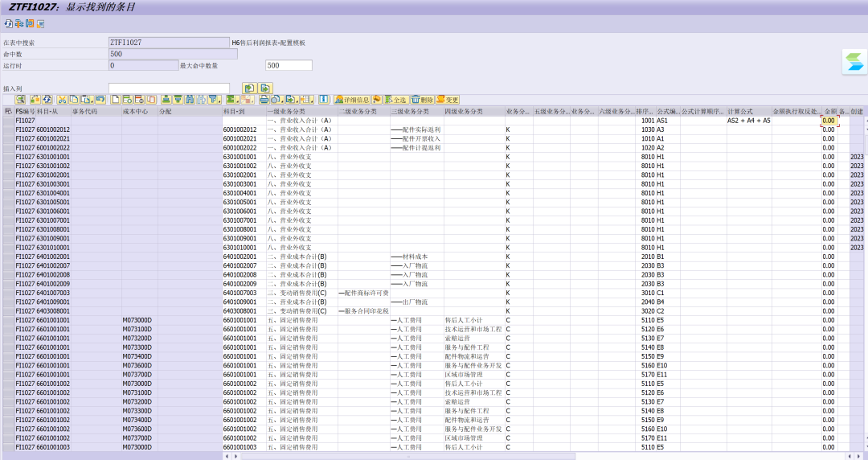Open the views dropdown next to print

[277, 100]
